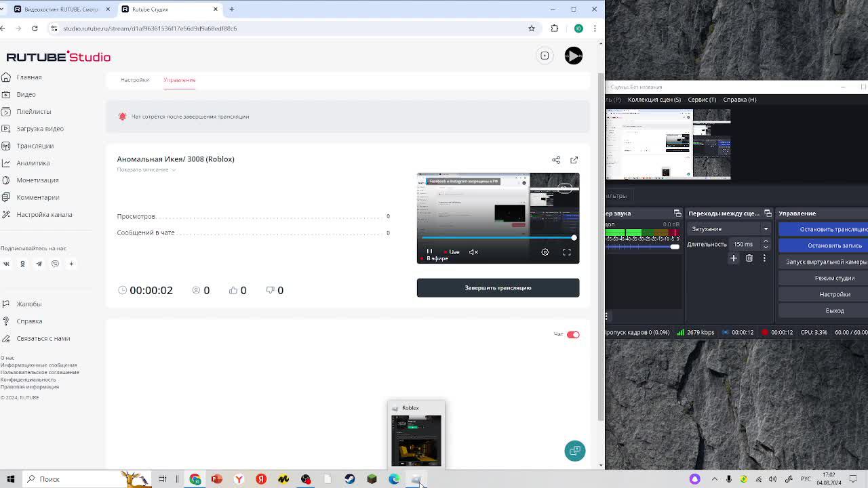Click the Rutube Studio logo
The width and height of the screenshot is (868, 488).
58,57
